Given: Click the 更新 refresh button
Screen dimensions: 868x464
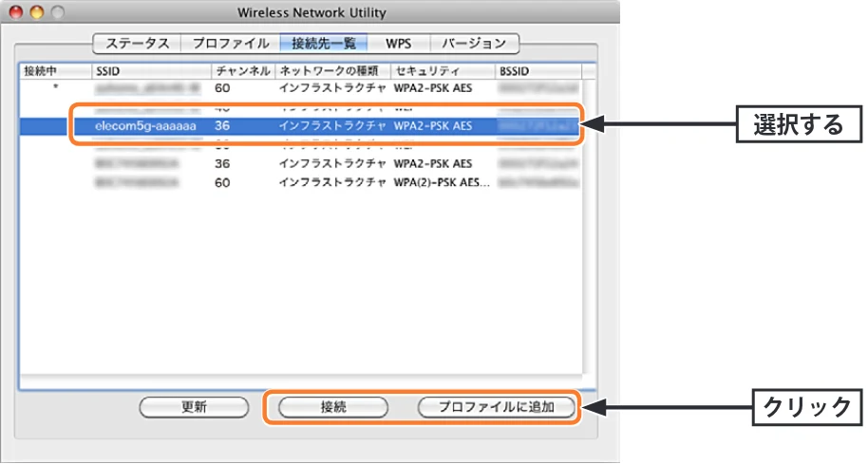Looking at the screenshot, I should coord(195,407).
